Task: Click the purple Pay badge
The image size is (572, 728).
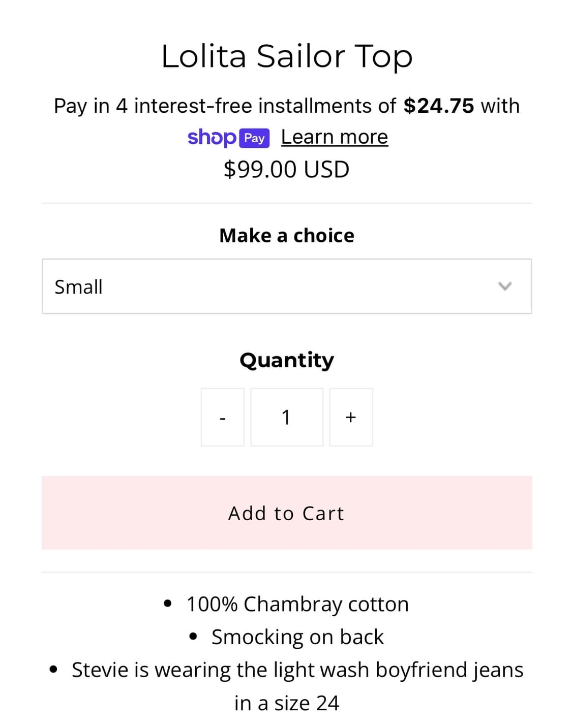Action: click(x=254, y=138)
